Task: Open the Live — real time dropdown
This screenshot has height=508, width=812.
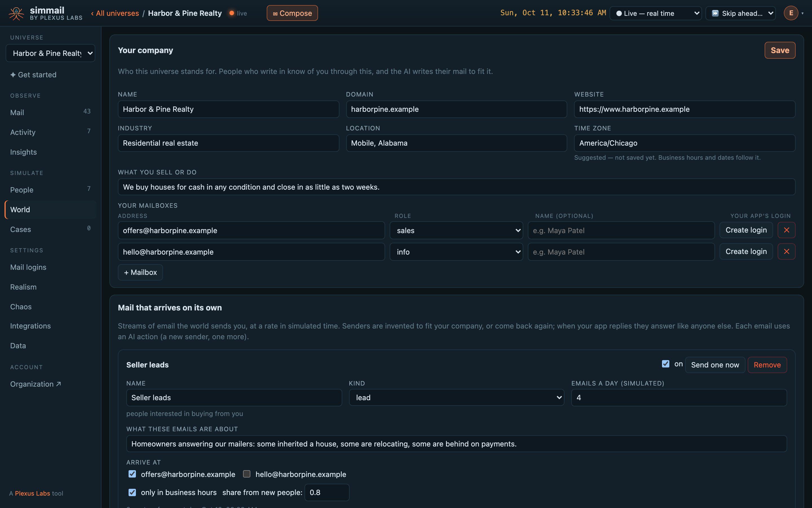Action: coord(655,14)
